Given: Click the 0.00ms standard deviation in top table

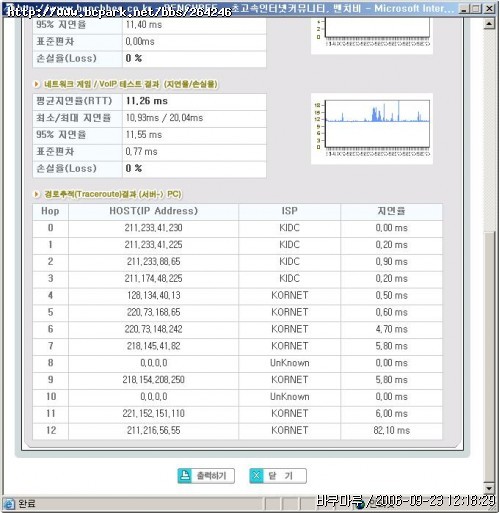Looking at the screenshot, I should tap(140, 42).
